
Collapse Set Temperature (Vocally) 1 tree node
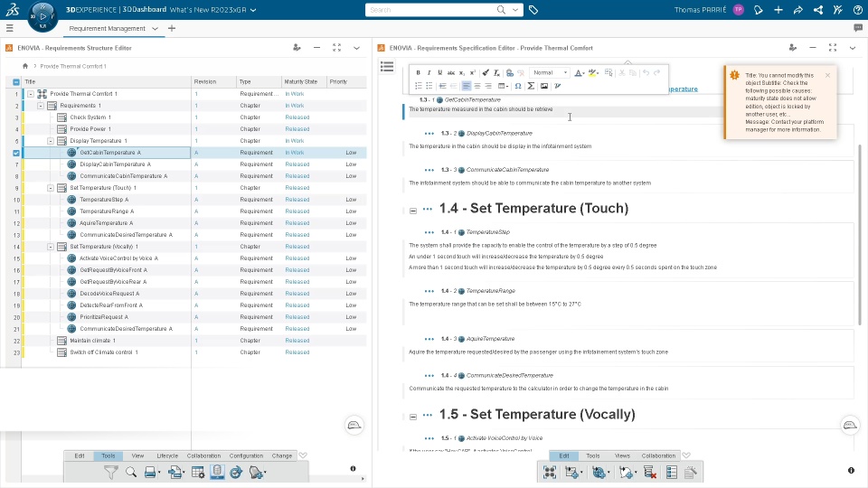coord(51,247)
